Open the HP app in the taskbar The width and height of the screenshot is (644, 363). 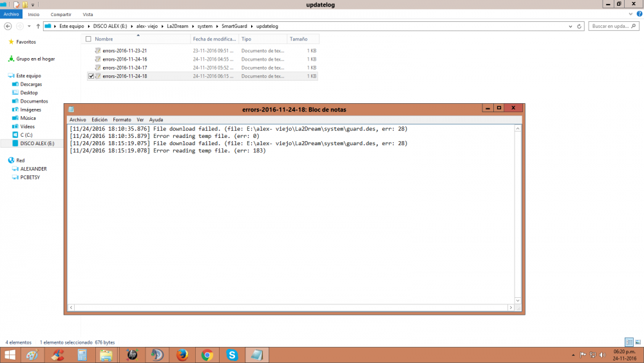pos(131,355)
